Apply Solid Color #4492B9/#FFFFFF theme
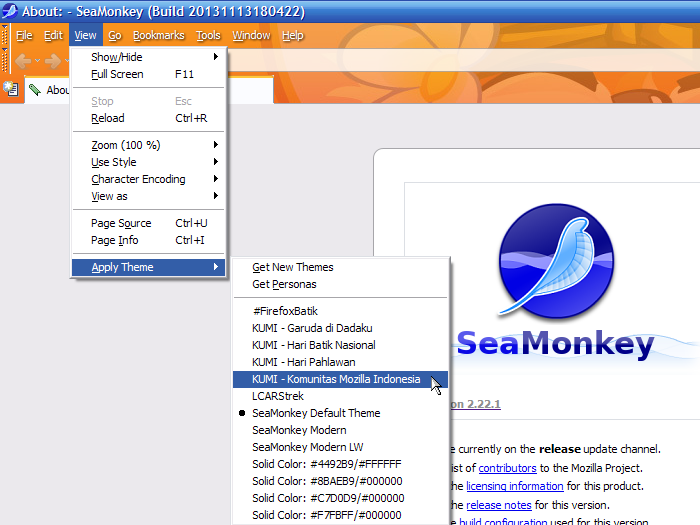This screenshot has width=700, height=525. tap(340, 464)
